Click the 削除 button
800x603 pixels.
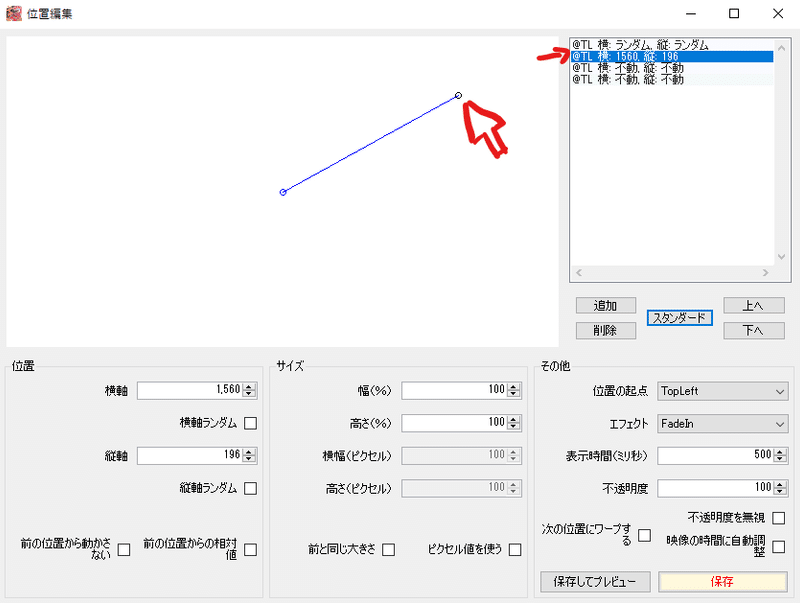(606, 331)
